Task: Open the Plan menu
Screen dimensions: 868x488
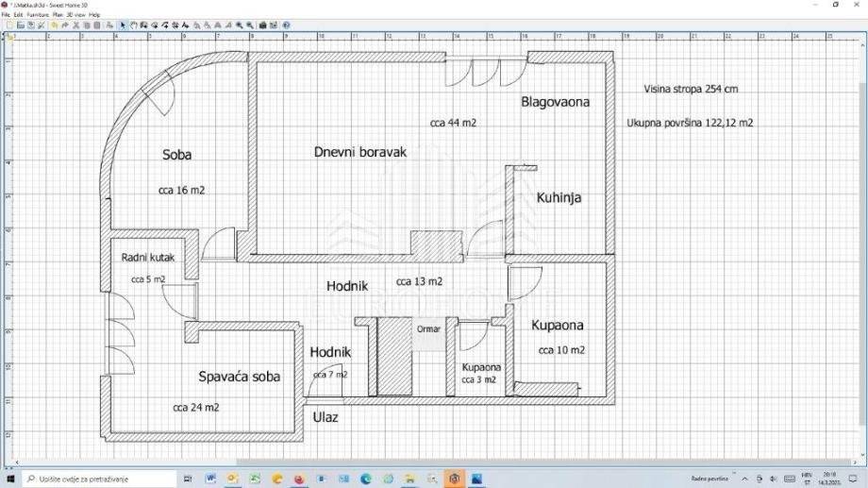Action: (58, 14)
